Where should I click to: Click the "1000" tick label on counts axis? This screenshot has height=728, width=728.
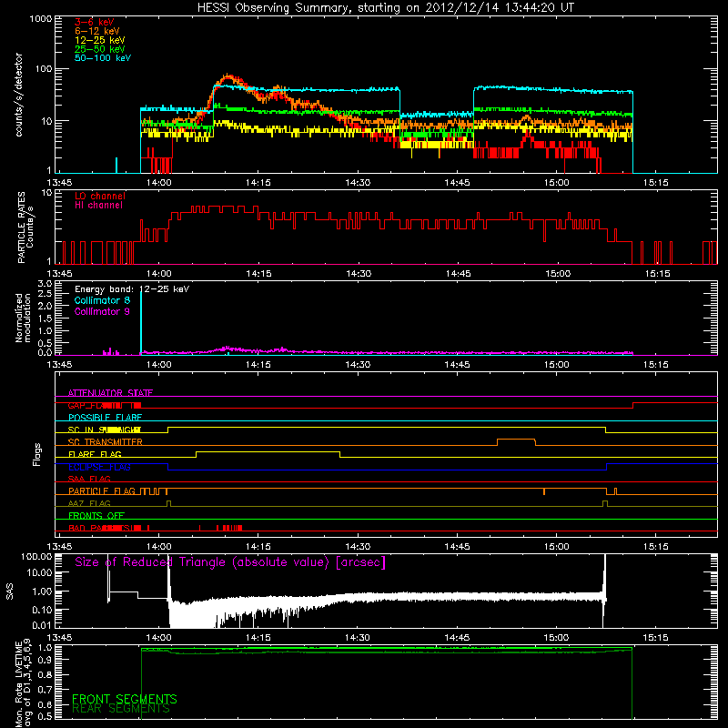tap(40, 19)
